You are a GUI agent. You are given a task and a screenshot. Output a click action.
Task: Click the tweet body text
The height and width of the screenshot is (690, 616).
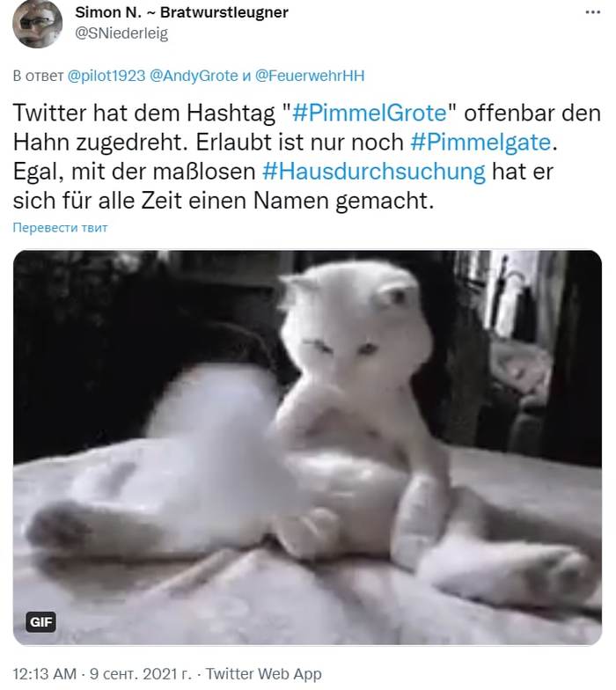307,157
